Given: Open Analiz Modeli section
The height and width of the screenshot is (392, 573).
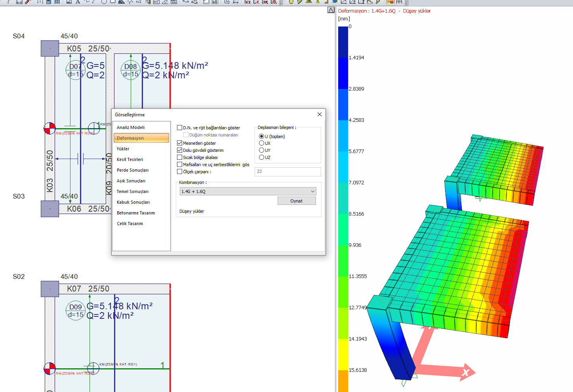Looking at the screenshot, I should click(141, 127).
